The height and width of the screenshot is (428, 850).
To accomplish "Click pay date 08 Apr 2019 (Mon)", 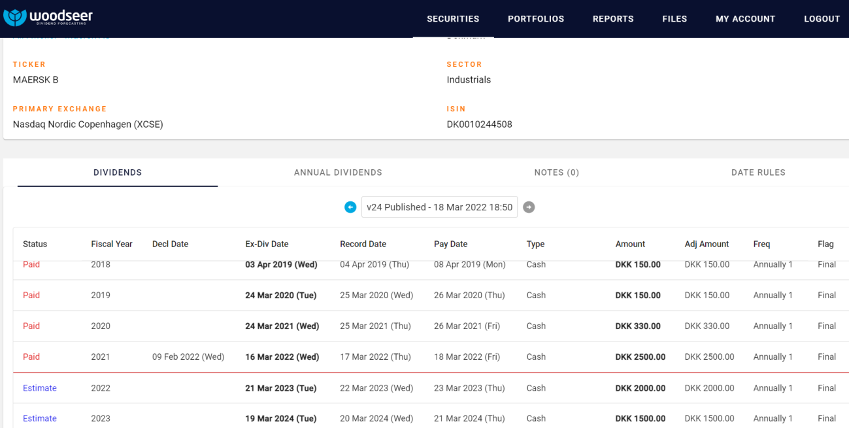I will 469,264.
